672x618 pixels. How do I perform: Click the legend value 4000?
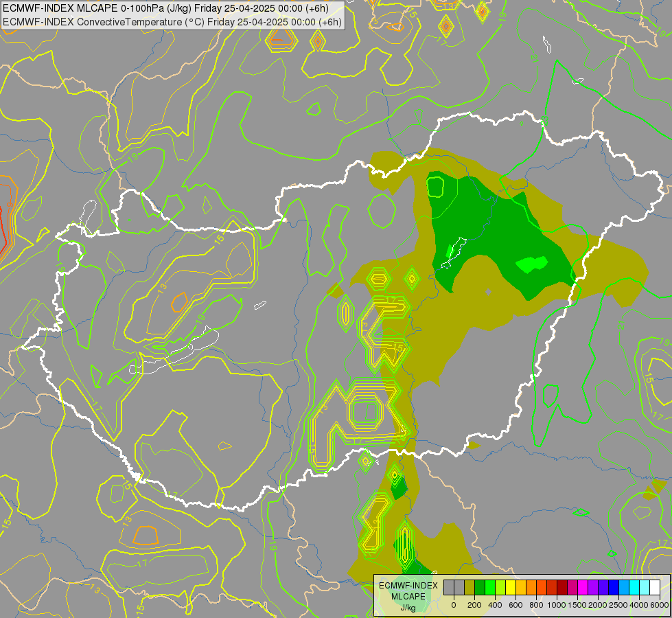(639, 605)
